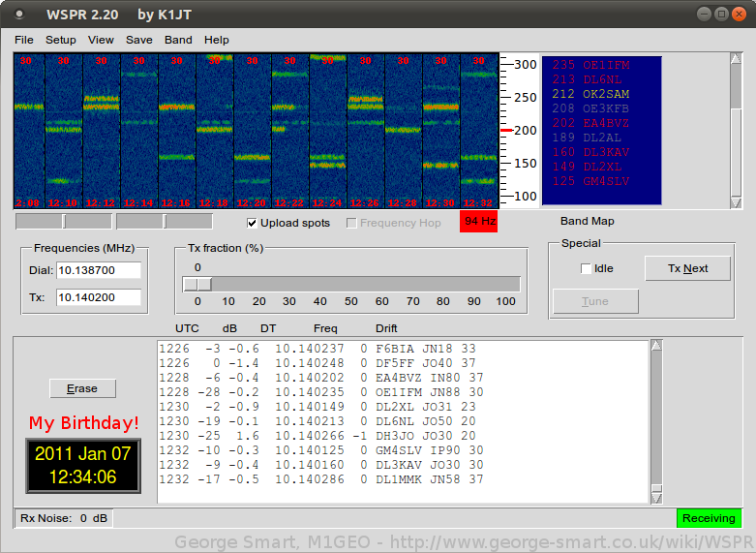Click the 12:10 waterfall segment
This screenshot has width=756, height=553.
coord(64,131)
